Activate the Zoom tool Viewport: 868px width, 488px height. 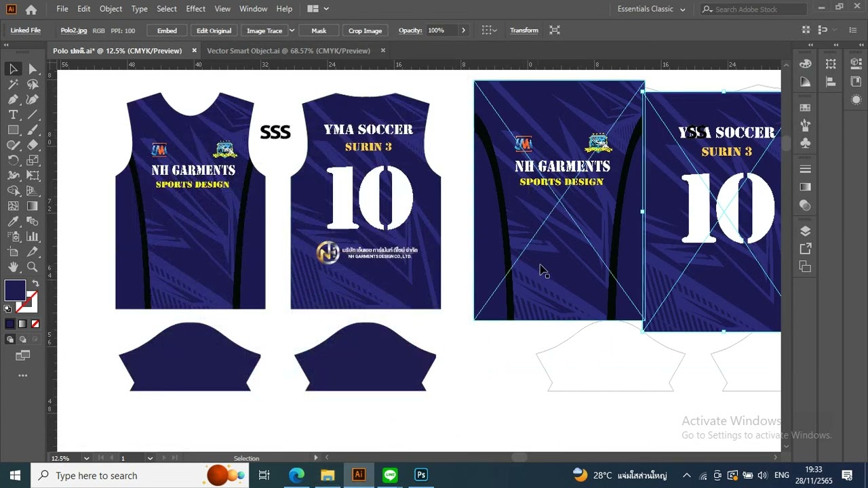pos(33,267)
